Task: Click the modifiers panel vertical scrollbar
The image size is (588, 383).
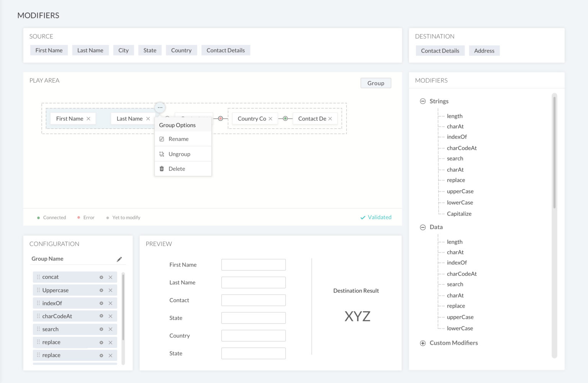Action: click(554, 153)
